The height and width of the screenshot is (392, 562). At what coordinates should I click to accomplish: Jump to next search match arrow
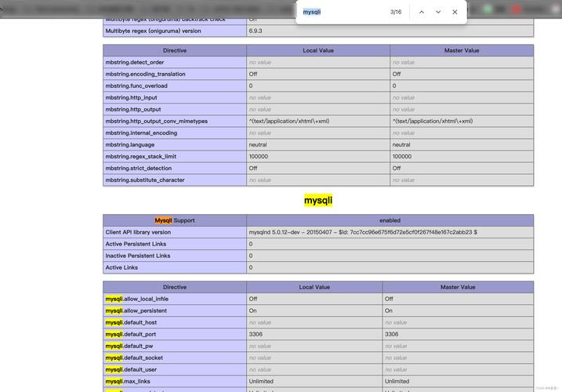pyautogui.click(x=438, y=13)
